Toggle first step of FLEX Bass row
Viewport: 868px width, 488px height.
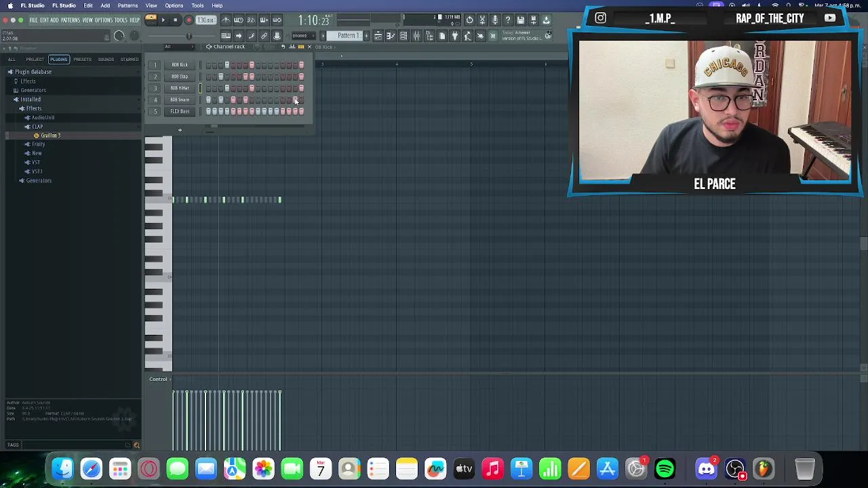[208, 111]
